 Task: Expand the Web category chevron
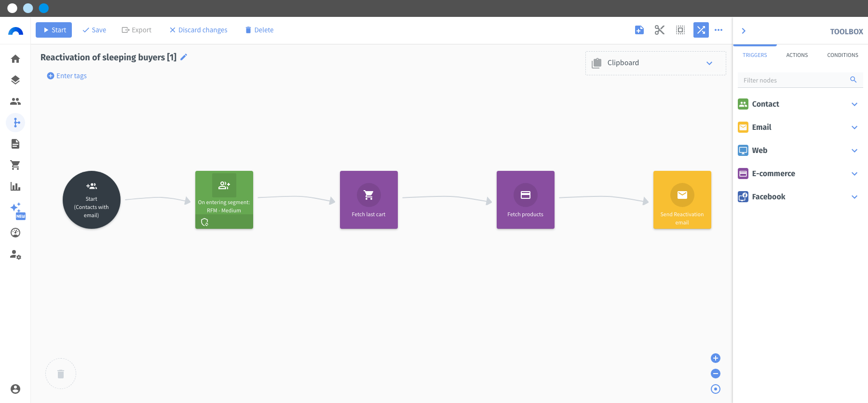click(854, 151)
